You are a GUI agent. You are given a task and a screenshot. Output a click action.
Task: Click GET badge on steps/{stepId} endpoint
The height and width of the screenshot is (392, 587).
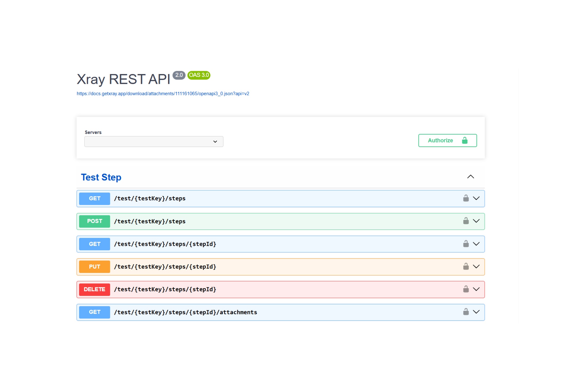tap(95, 244)
